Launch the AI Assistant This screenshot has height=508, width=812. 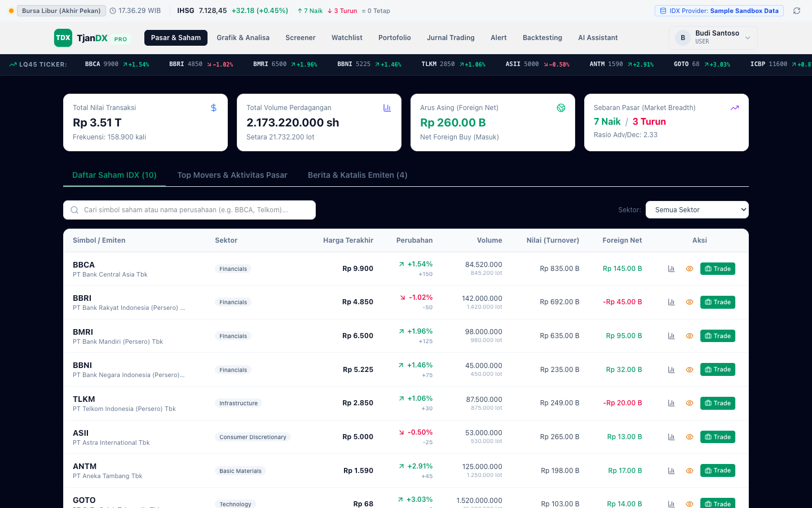598,38
